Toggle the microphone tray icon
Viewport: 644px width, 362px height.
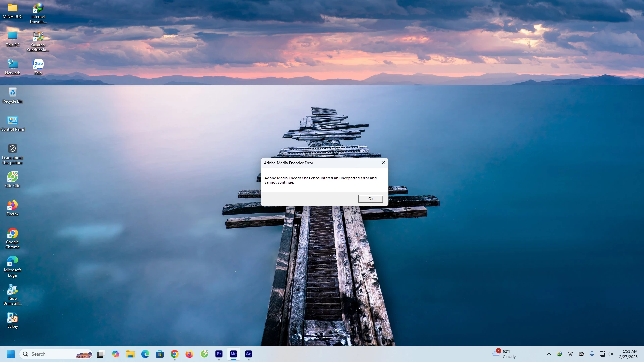592,354
